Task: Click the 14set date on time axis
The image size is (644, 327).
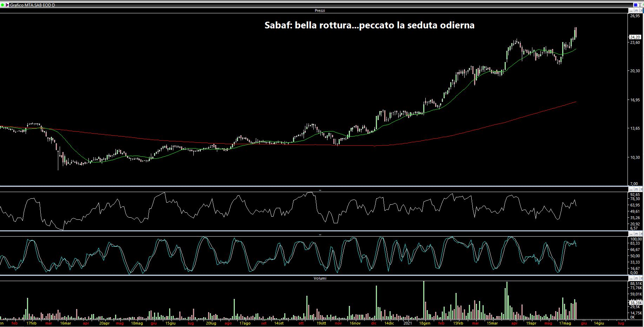Action: point(279,323)
